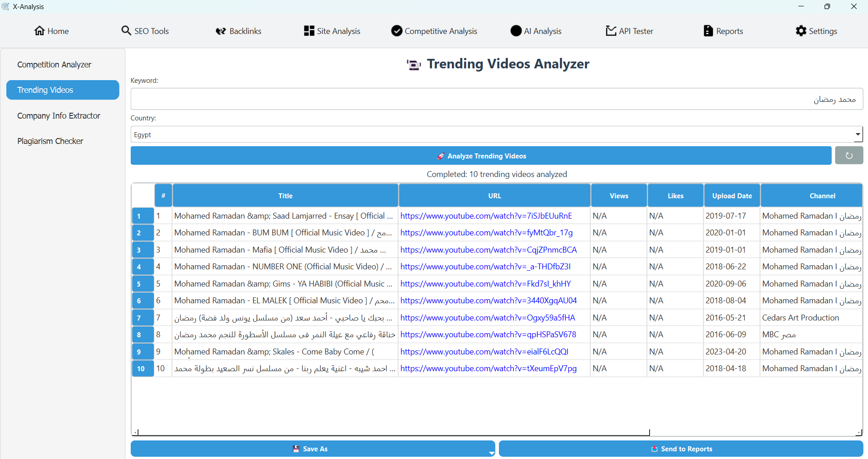Open Plagiarism Checker in sidebar
868x459 pixels.
[x=63, y=141]
